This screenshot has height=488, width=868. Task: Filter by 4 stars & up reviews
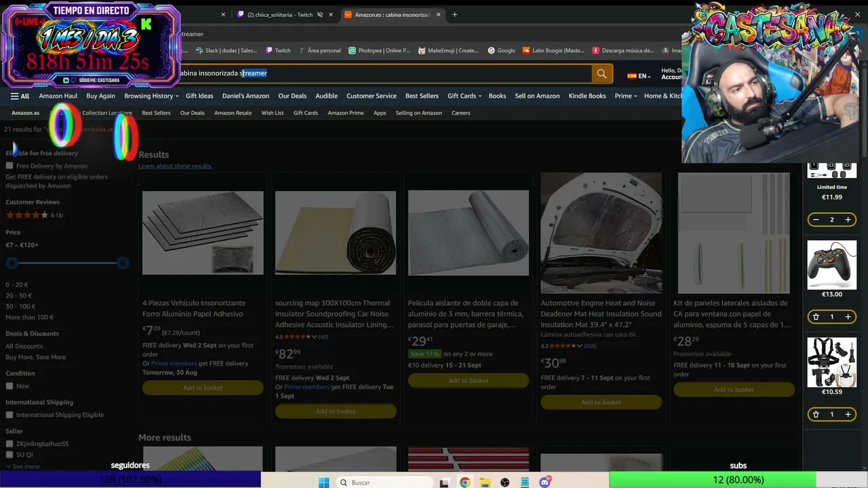[34, 215]
